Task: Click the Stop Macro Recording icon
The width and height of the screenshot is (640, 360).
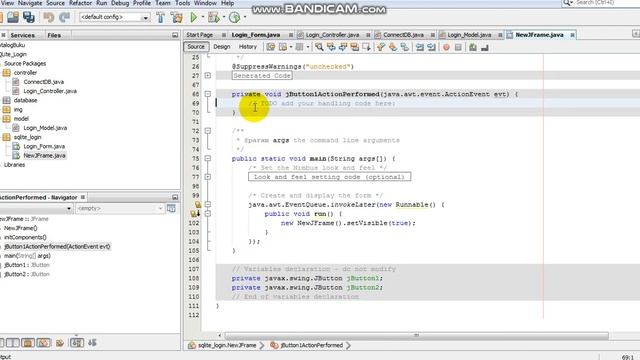Action: tap(458, 47)
